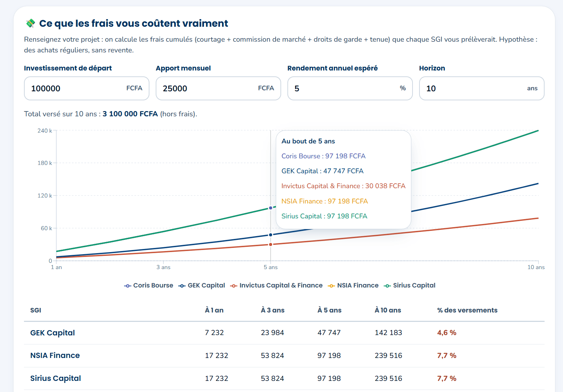This screenshot has height=392, width=563.
Task: Click the '3 100 000 FCFA' total text
Action: pos(130,114)
